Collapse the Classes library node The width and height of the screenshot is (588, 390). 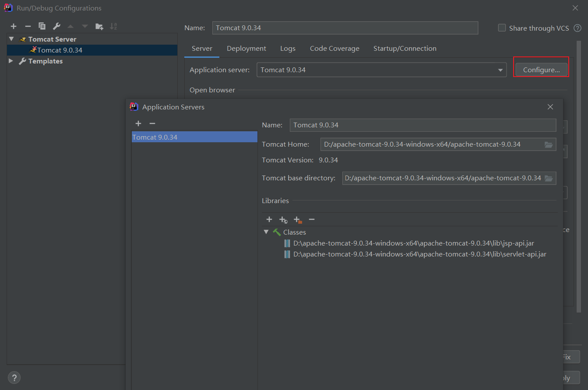[x=266, y=232]
